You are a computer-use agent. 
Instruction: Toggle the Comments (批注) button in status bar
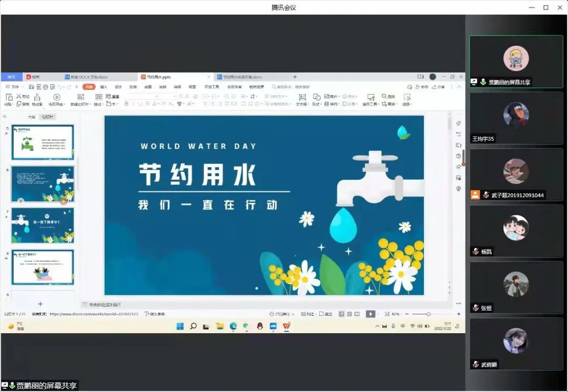tap(326, 314)
